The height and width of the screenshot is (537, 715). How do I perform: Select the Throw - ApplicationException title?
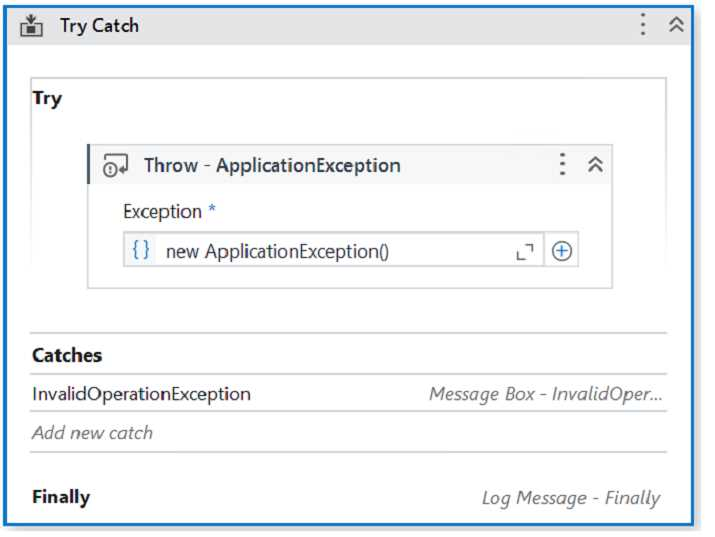[272, 166]
